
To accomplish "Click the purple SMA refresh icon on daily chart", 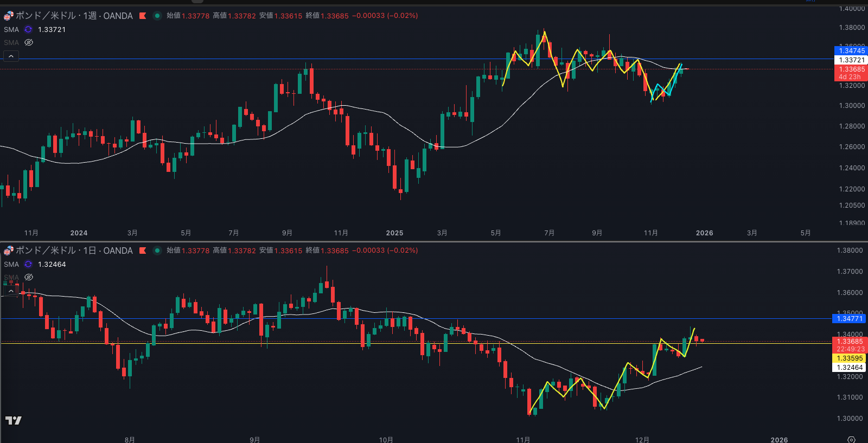I will (28, 264).
